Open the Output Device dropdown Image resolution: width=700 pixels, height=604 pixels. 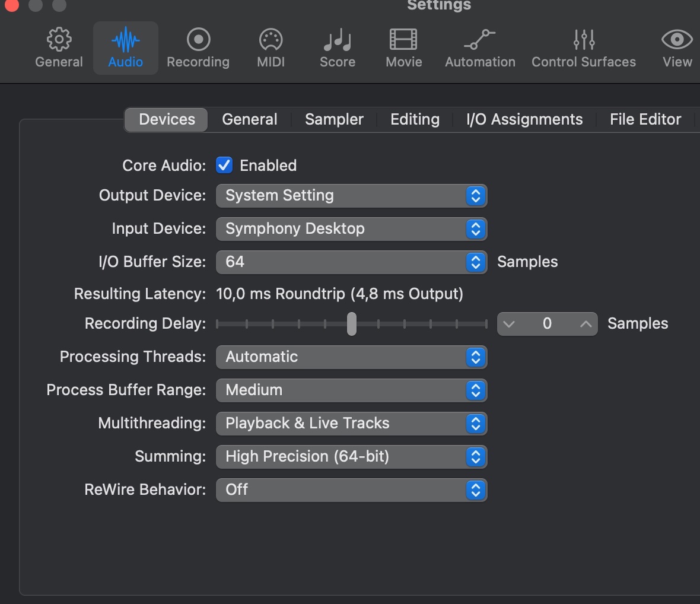click(351, 196)
